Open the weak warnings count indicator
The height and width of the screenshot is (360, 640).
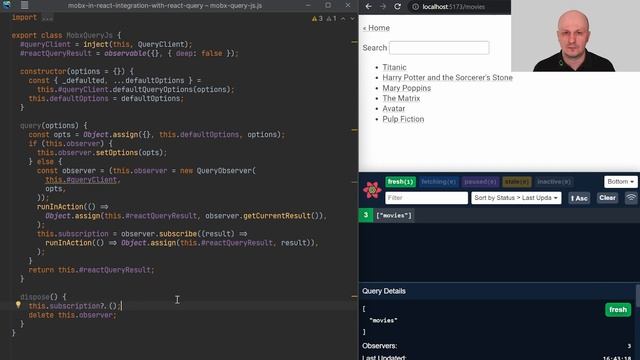(331, 18)
